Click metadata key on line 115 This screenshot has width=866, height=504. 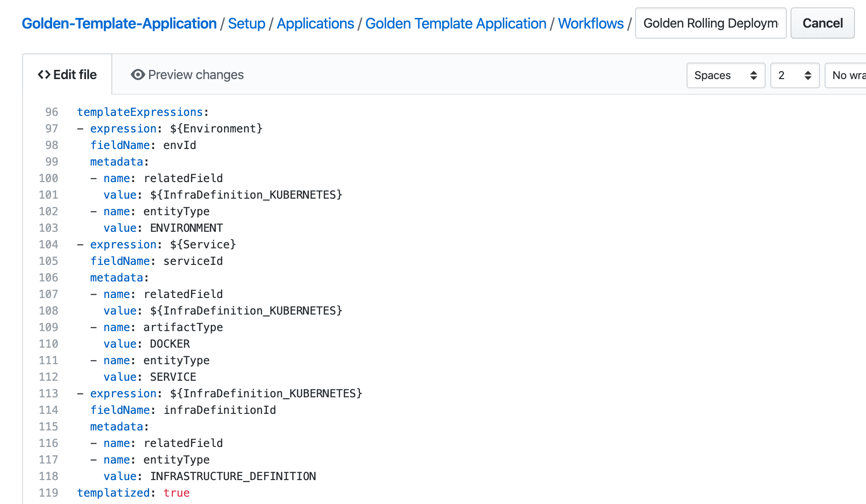[x=117, y=427]
